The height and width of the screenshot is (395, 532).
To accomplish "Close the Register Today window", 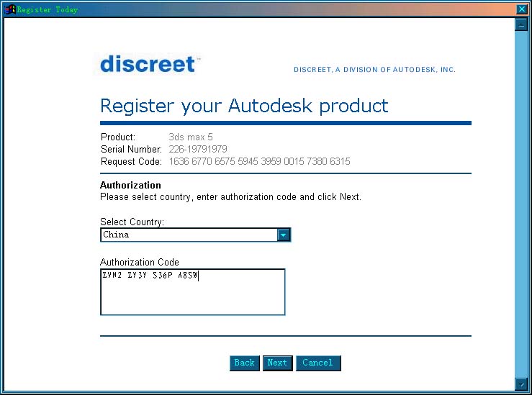I will [521, 9].
